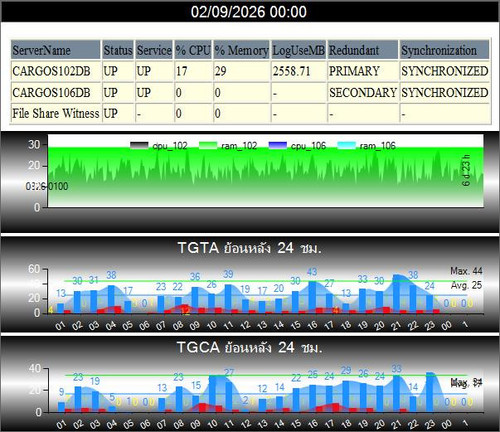
Task: Click the TGTA bar labeled 36 at hour 09
Action: (x=195, y=300)
